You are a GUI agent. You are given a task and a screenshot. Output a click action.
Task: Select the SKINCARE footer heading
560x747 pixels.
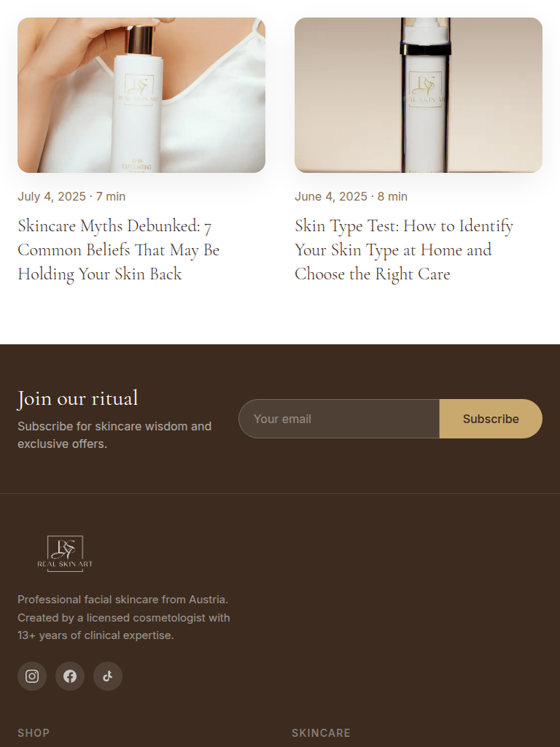(321, 732)
